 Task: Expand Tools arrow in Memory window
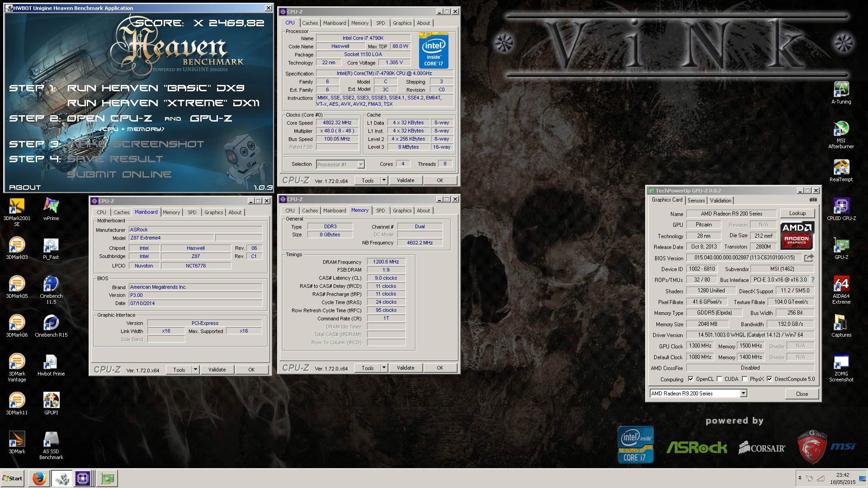(x=383, y=368)
